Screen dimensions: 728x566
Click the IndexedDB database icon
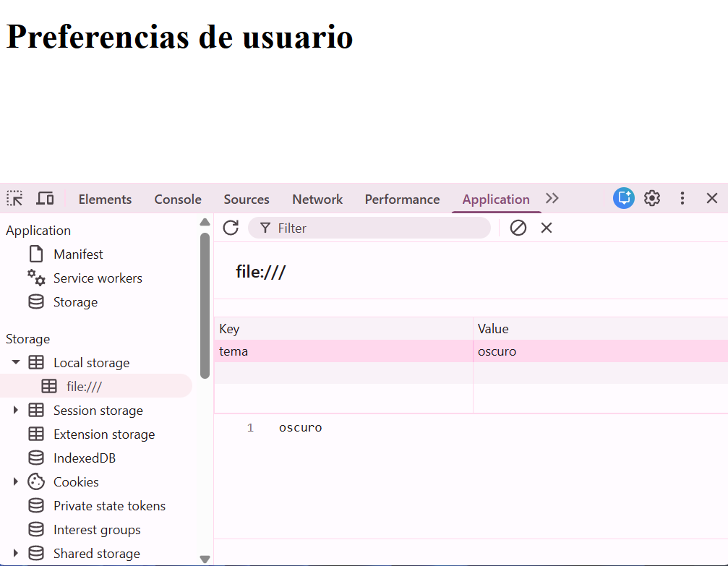[x=35, y=458]
